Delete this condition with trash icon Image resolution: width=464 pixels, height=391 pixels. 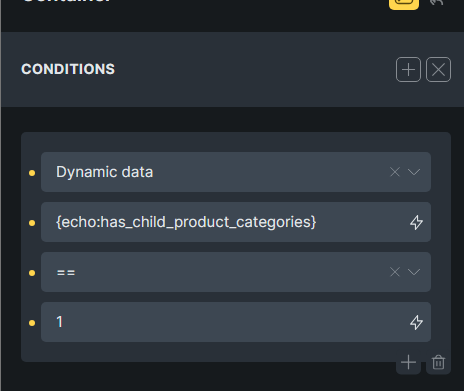[x=438, y=362]
